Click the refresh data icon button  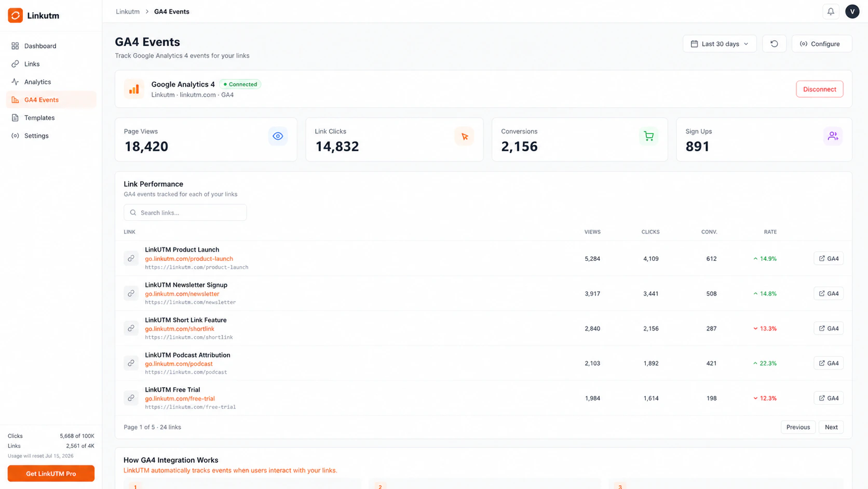tap(774, 44)
